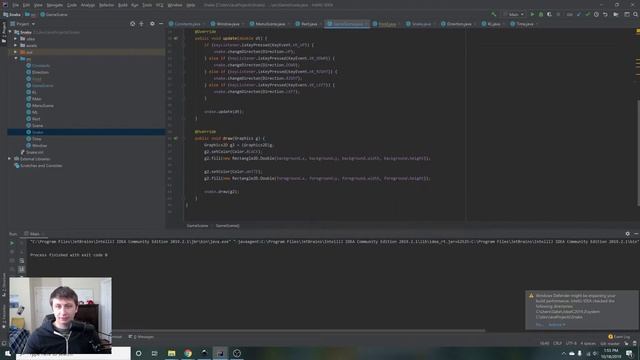Open the Refactor menu
The height and width of the screenshot is (360, 640).
[x=107, y=5]
